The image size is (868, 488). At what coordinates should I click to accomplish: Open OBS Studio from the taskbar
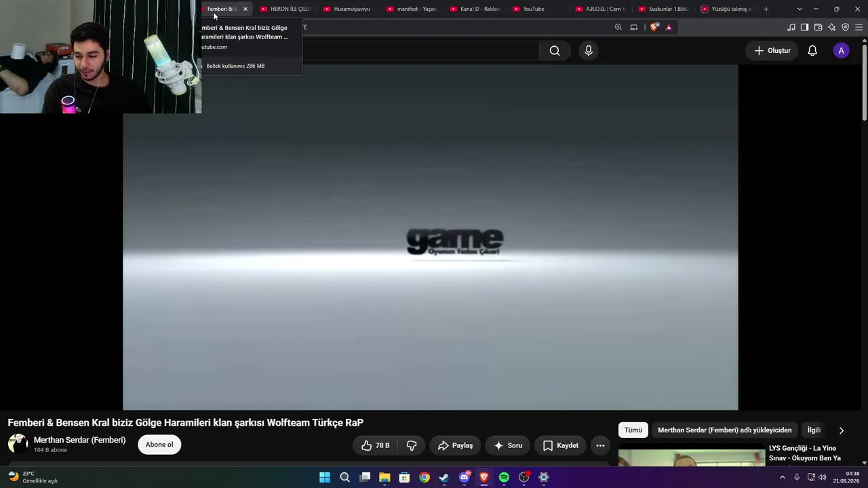coord(524,477)
